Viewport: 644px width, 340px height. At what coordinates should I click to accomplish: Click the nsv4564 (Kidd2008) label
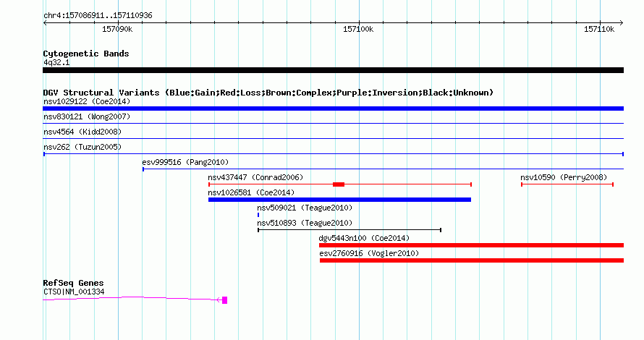(82, 132)
